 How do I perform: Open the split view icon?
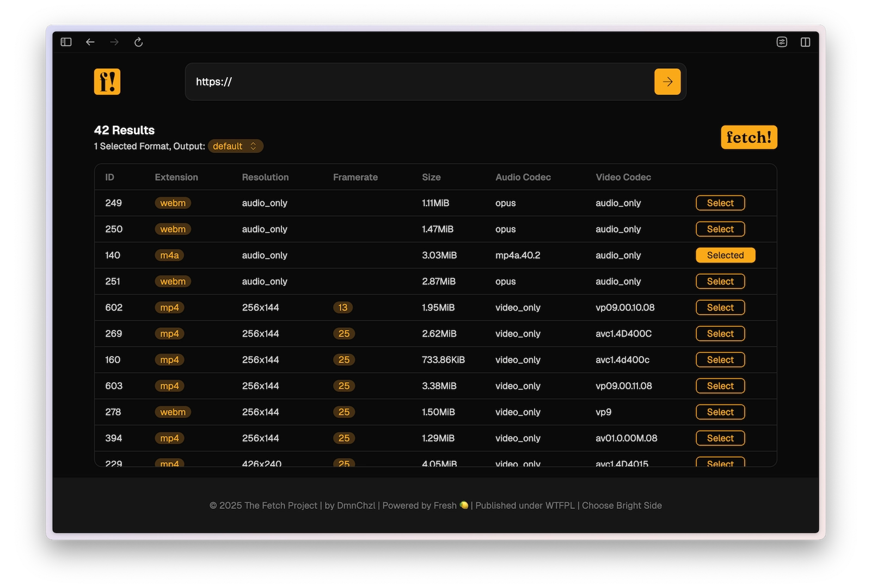806,42
